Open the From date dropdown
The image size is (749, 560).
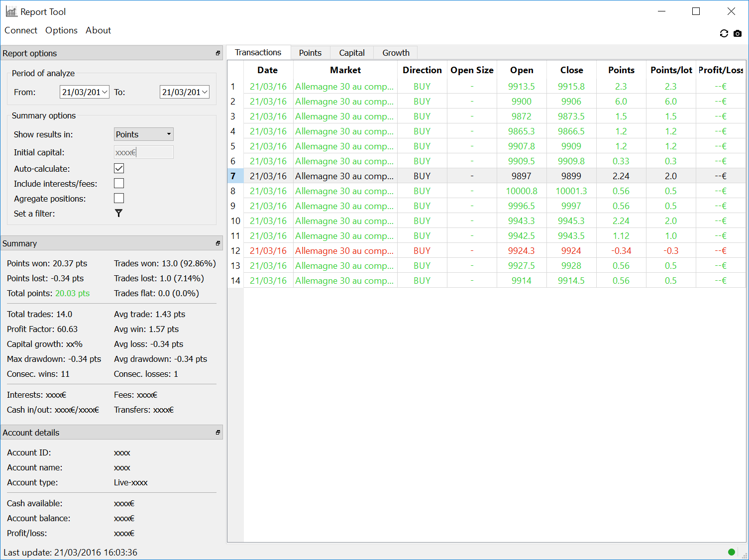(105, 92)
